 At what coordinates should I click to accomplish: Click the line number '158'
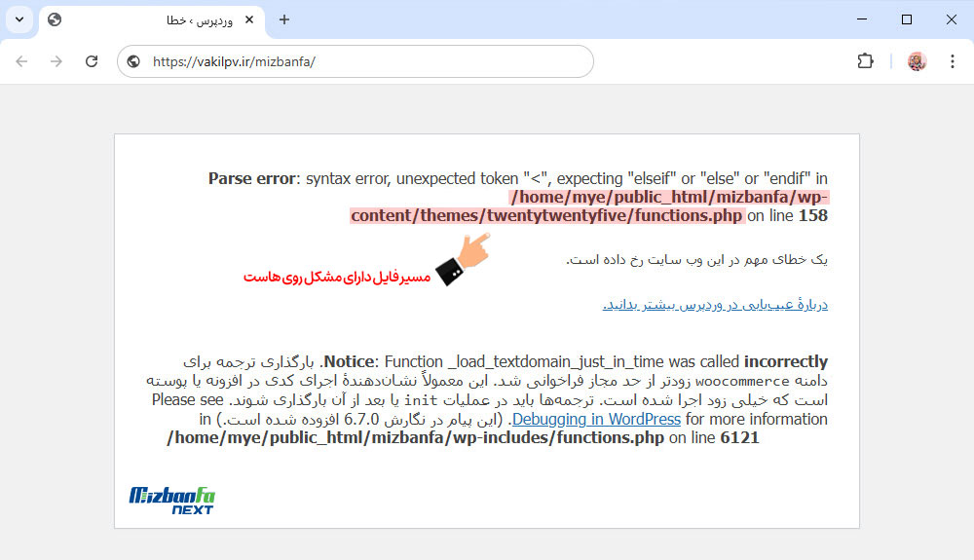pyautogui.click(x=813, y=216)
